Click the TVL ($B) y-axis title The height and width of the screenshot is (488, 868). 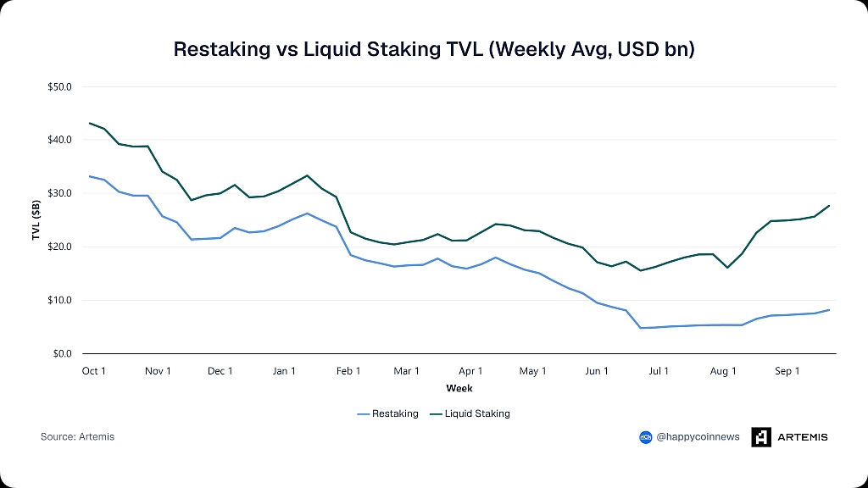(x=36, y=220)
